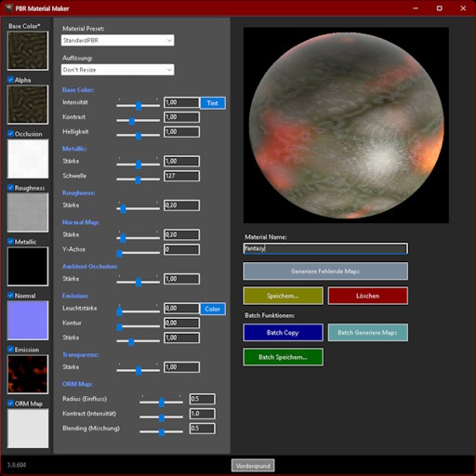Click the Helligkeit value field

(x=181, y=132)
